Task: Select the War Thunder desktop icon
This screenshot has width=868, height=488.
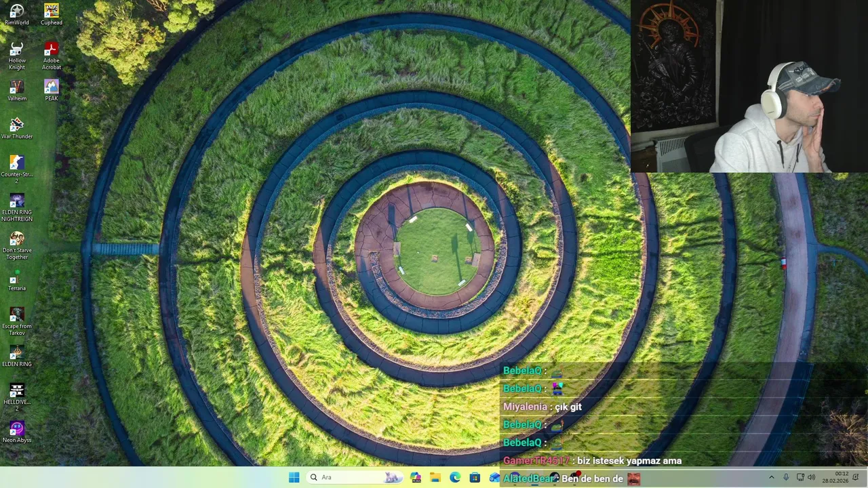Action: pyautogui.click(x=17, y=128)
